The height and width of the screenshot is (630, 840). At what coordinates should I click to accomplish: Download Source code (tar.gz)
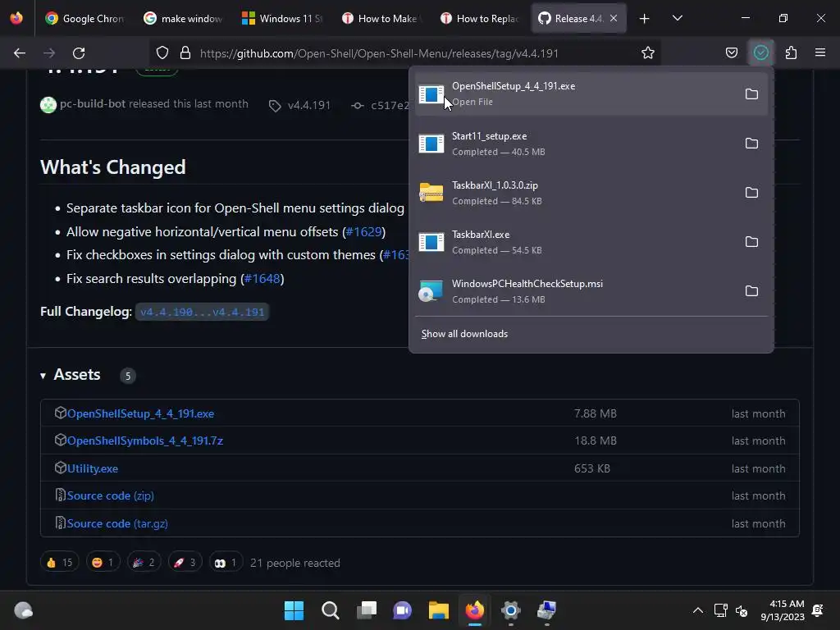[x=117, y=524]
